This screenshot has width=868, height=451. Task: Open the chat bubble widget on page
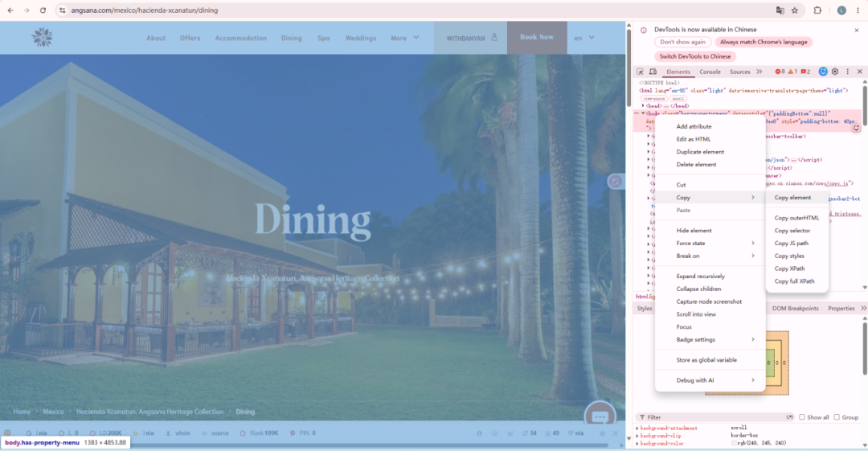600,416
